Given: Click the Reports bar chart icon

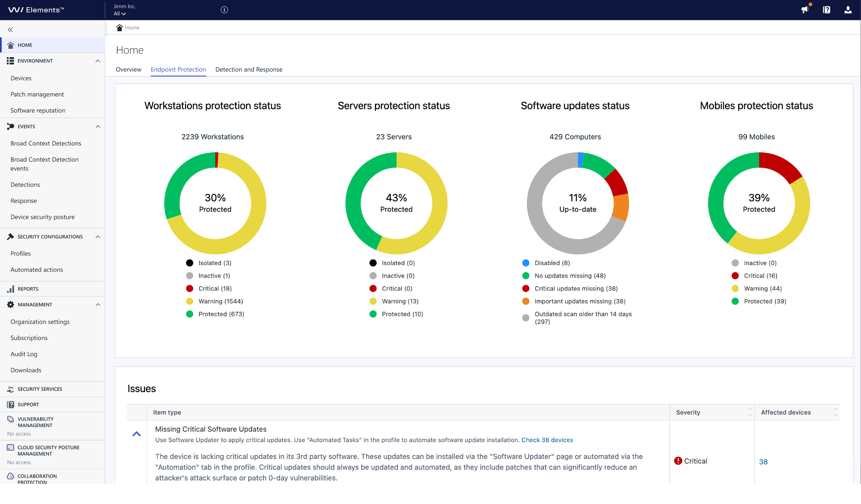Looking at the screenshot, I should [10, 289].
